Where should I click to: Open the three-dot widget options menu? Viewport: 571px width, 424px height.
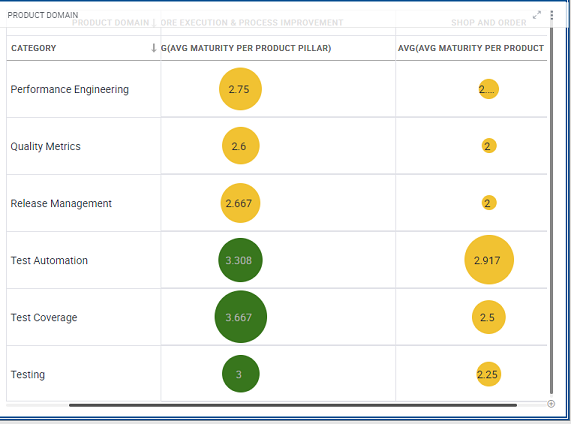coord(552,15)
